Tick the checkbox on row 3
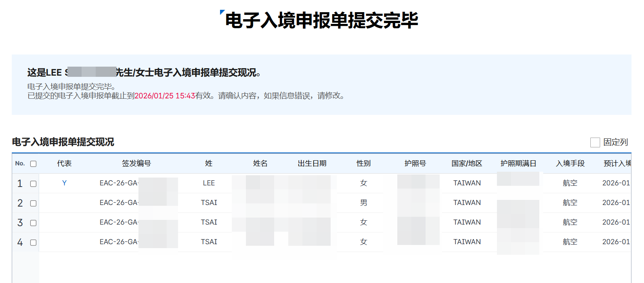 pos(33,223)
